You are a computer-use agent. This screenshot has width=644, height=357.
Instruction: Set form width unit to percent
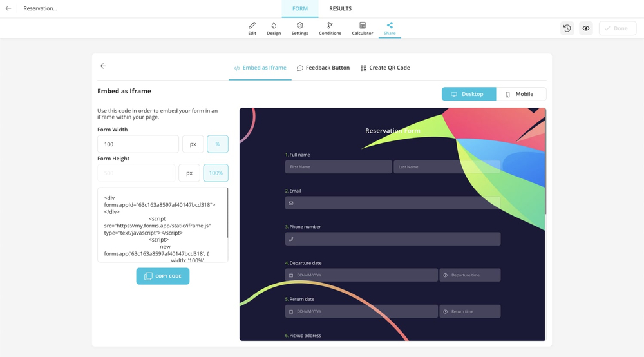tap(218, 144)
